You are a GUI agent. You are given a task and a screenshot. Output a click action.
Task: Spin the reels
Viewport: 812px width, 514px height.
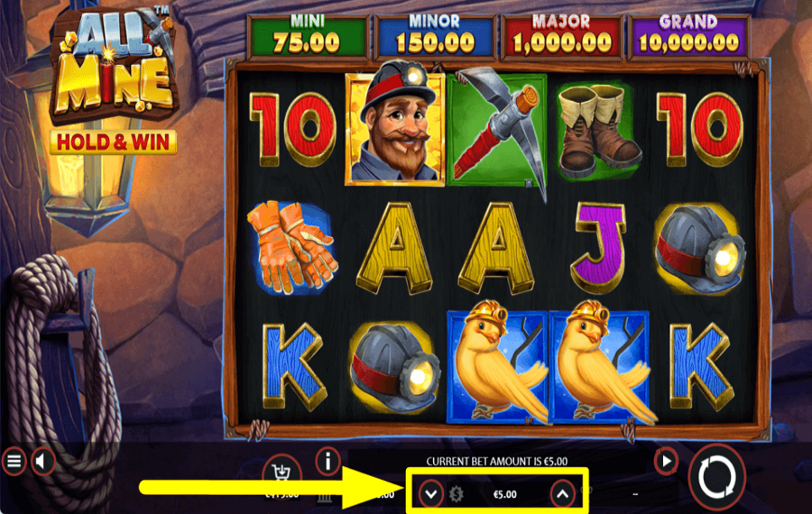pyautogui.click(x=716, y=477)
